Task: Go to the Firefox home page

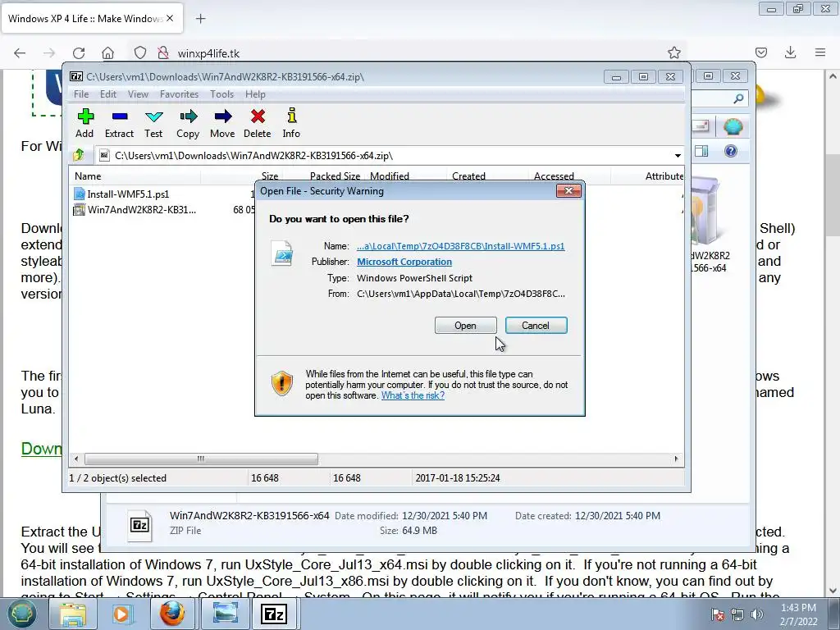Action: pyautogui.click(x=107, y=52)
